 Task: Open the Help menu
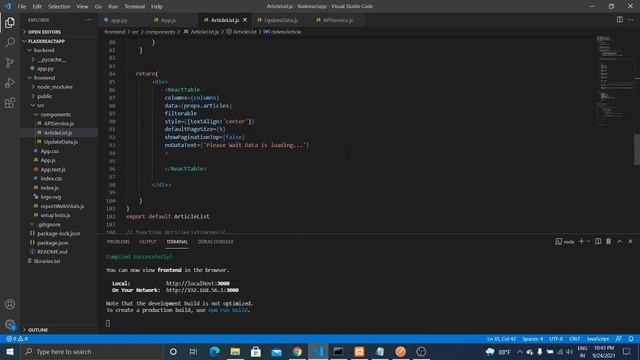[157, 6]
